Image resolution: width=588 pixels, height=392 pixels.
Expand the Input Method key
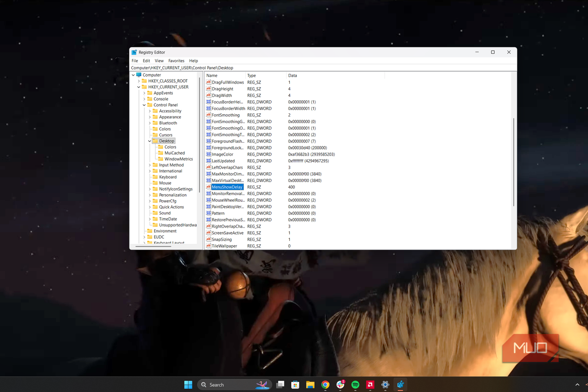(x=150, y=165)
